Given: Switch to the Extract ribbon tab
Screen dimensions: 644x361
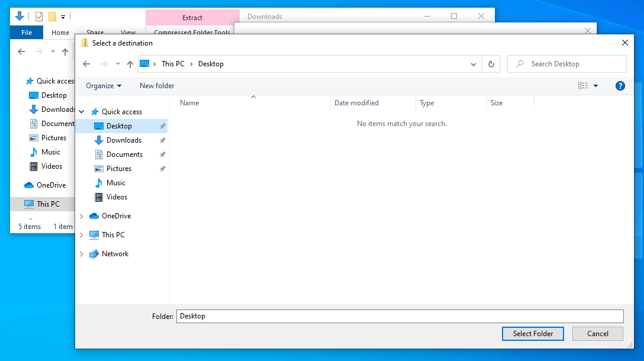Looking at the screenshot, I should (192, 18).
